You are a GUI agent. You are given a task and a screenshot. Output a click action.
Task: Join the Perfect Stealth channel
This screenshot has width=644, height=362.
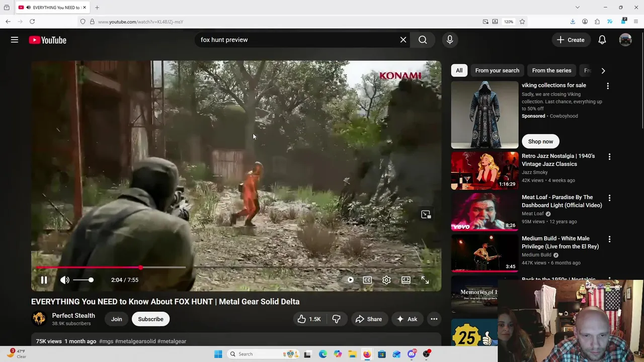[116, 319]
